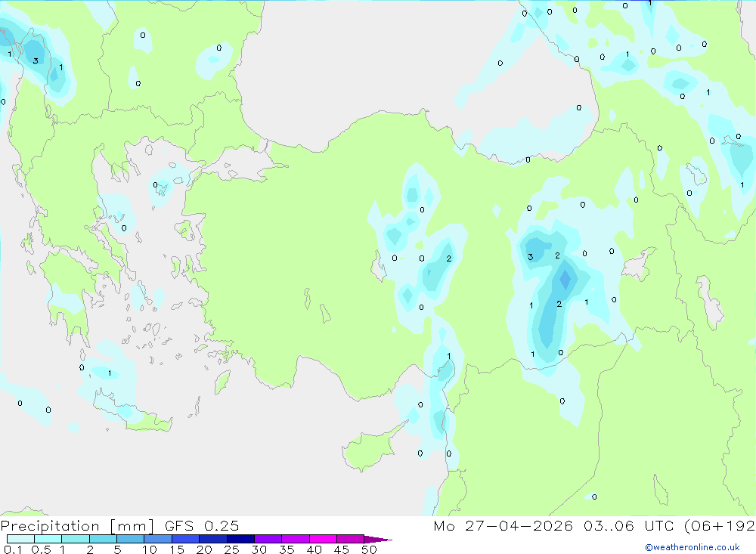Click the 45–50 mm legend swatch
The height and width of the screenshot is (554, 756).
(351, 539)
